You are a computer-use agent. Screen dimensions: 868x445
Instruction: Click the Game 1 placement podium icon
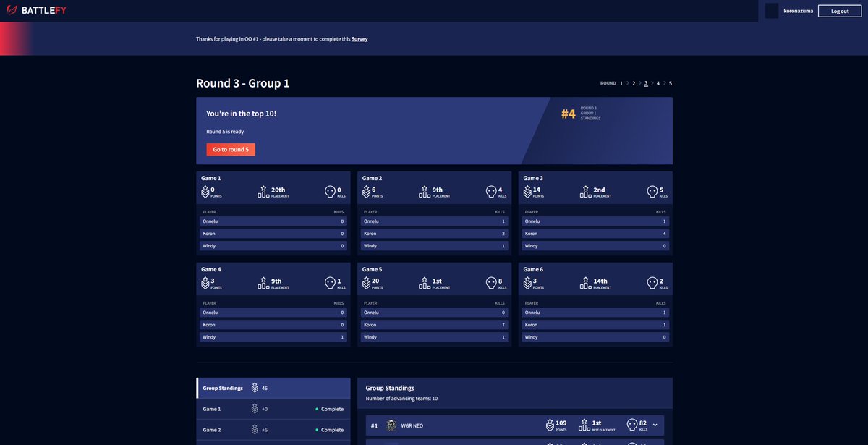click(x=263, y=192)
